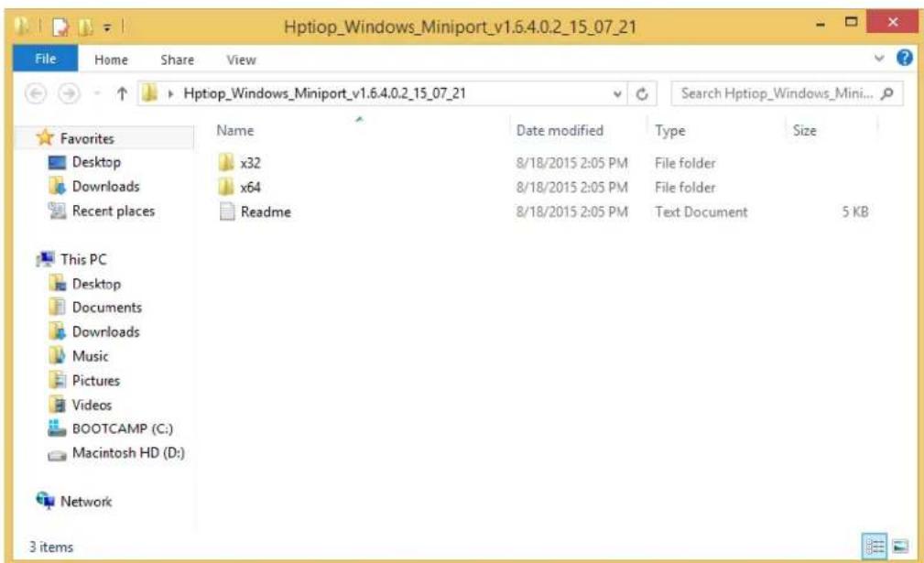Refresh the current folder

pos(642,93)
